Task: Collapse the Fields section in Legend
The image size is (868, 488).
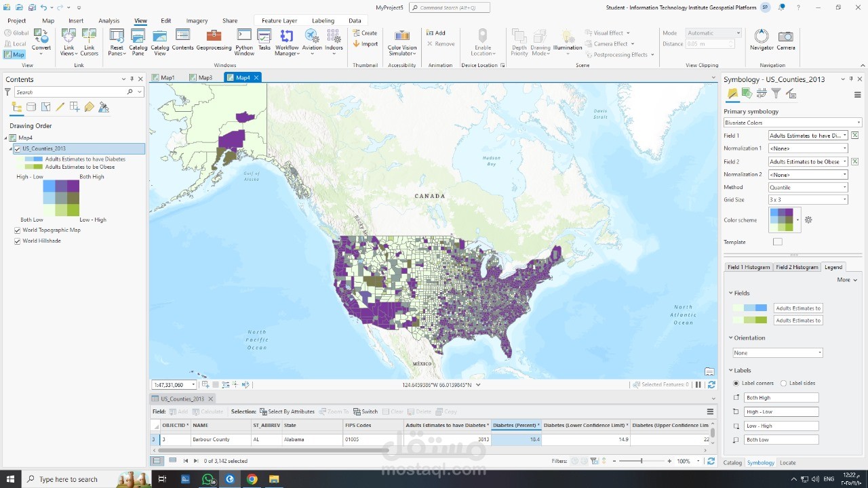Action: point(731,293)
